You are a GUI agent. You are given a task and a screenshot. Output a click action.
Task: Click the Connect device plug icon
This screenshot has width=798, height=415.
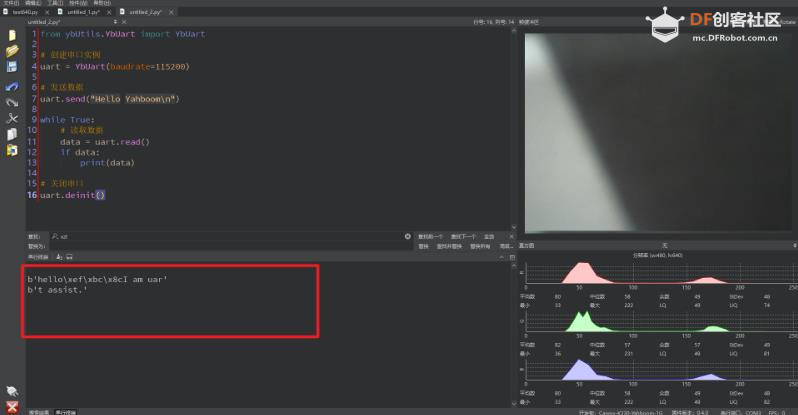tap(11, 391)
